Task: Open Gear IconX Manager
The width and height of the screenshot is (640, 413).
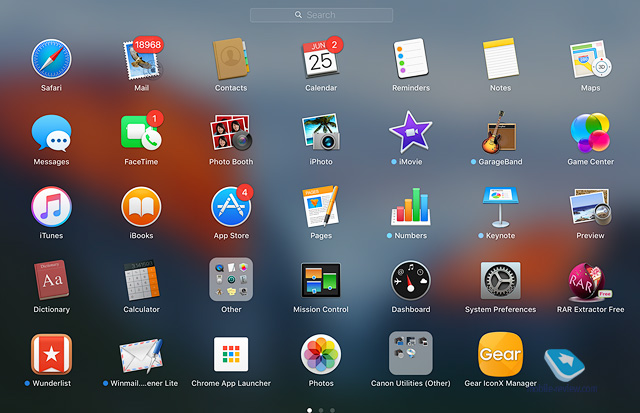Action: (500, 354)
